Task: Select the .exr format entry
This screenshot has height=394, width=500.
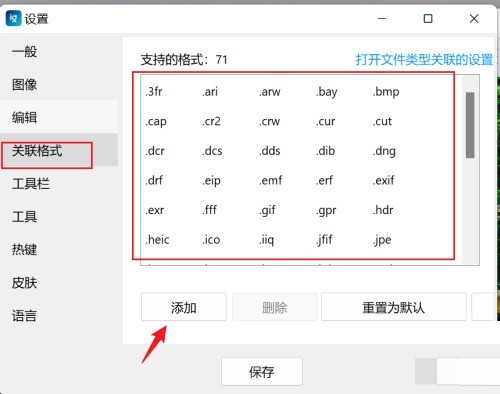Action: click(x=154, y=210)
